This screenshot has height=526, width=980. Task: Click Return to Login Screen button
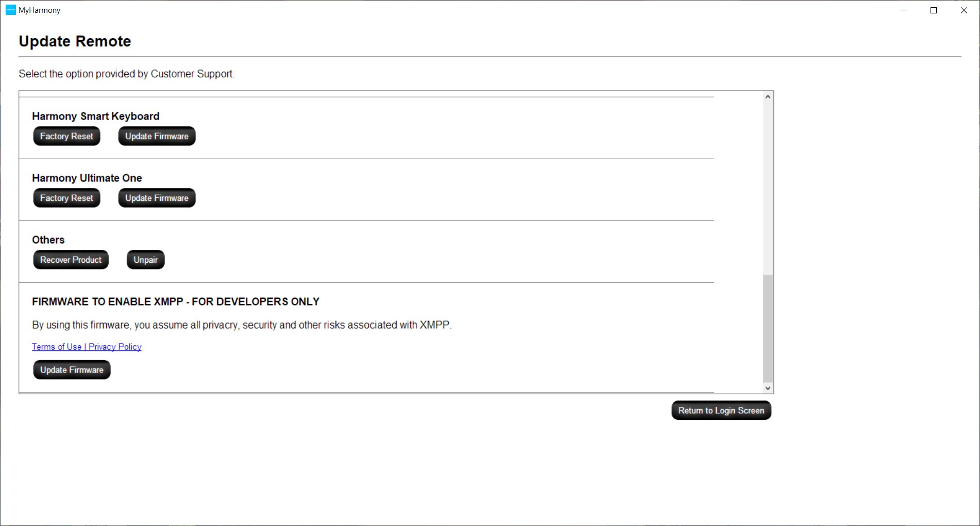click(x=721, y=411)
